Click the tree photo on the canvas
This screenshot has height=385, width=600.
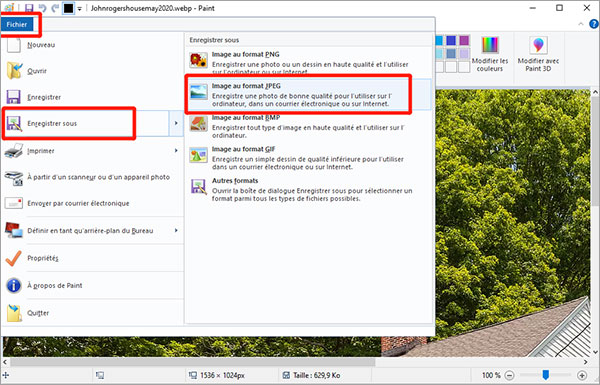(x=513, y=214)
